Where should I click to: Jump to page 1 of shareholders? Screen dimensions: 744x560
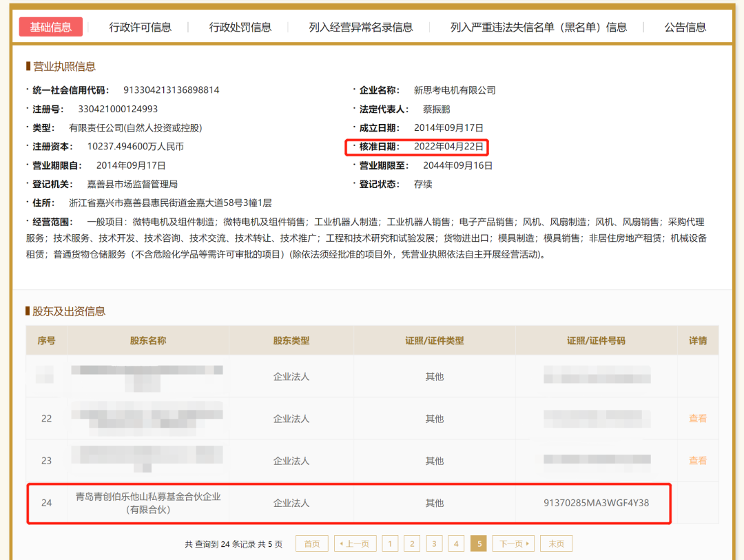[390, 543]
